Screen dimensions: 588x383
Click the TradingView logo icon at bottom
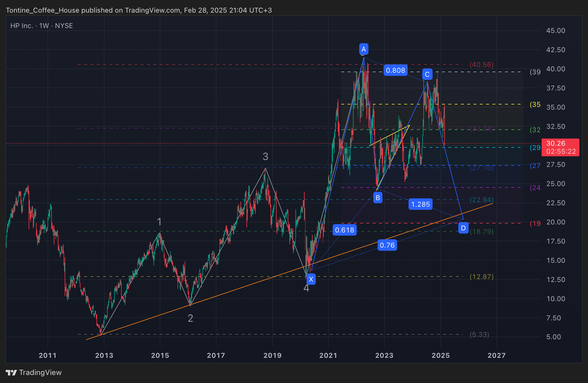pos(11,372)
